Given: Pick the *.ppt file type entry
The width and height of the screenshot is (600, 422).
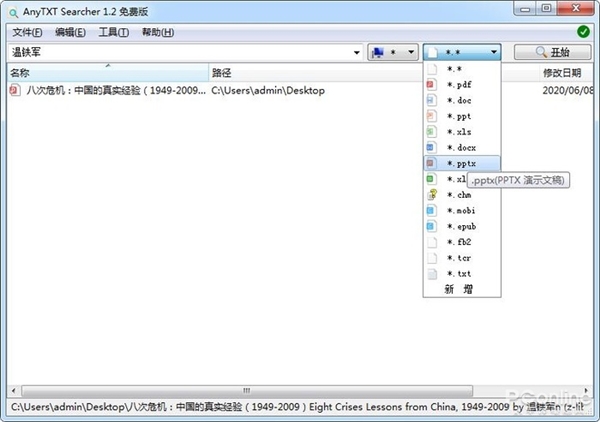Looking at the screenshot, I should click(459, 116).
